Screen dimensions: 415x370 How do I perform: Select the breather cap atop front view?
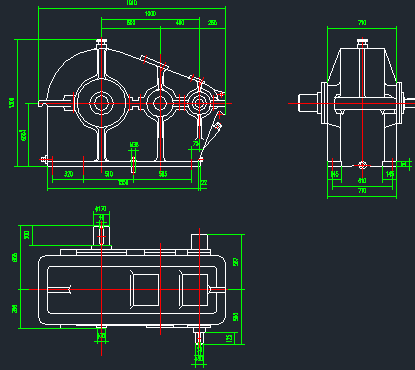(101, 43)
